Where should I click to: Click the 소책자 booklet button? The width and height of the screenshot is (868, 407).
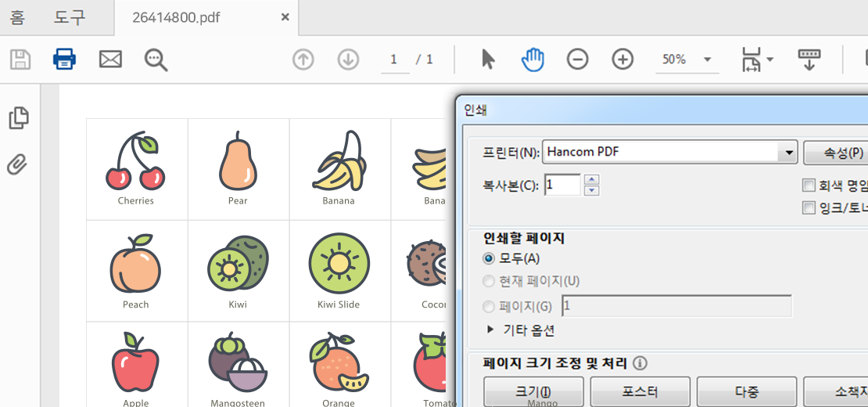[x=836, y=392]
